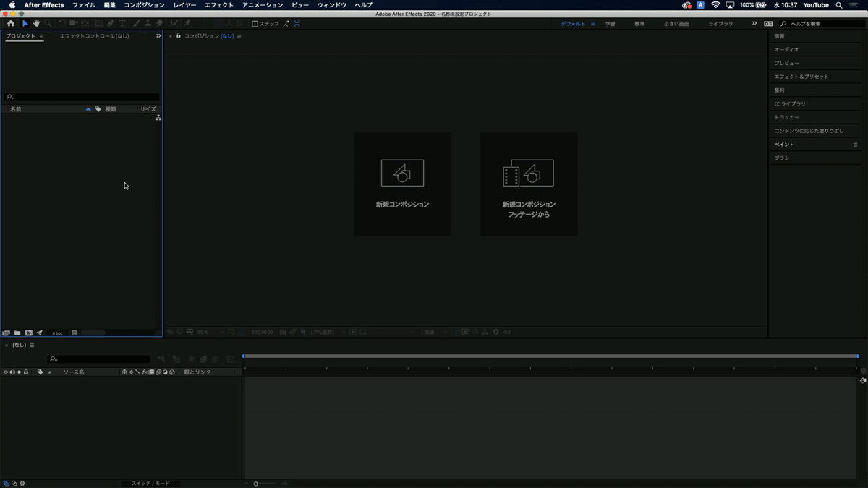
Task: Select the Zoom magnifier tool
Action: (48, 23)
